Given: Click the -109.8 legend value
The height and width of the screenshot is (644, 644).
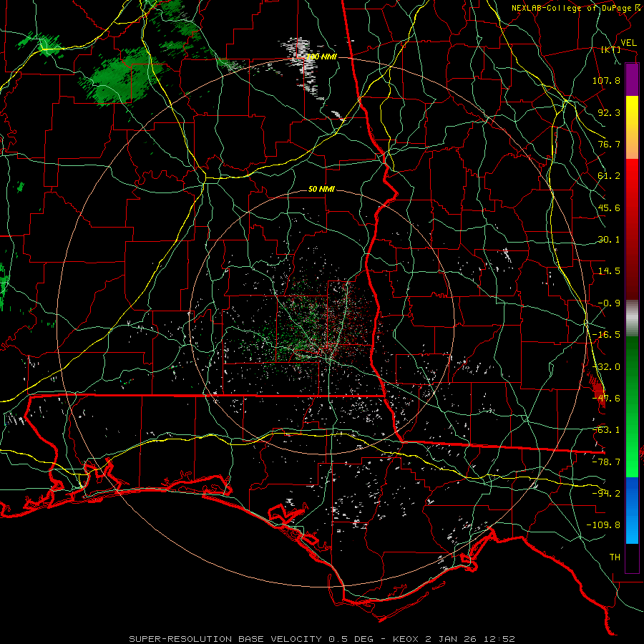Looking at the screenshot, I should 603,525.
